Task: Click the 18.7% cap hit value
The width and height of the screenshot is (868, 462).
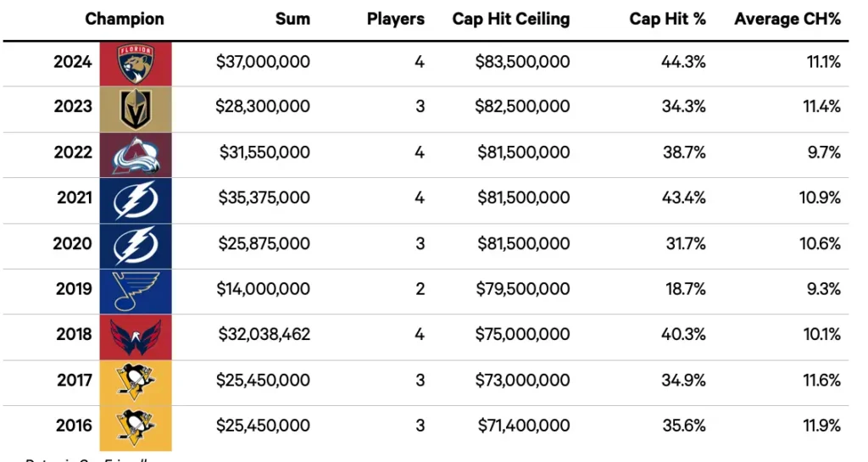Action: click(685, 289)
